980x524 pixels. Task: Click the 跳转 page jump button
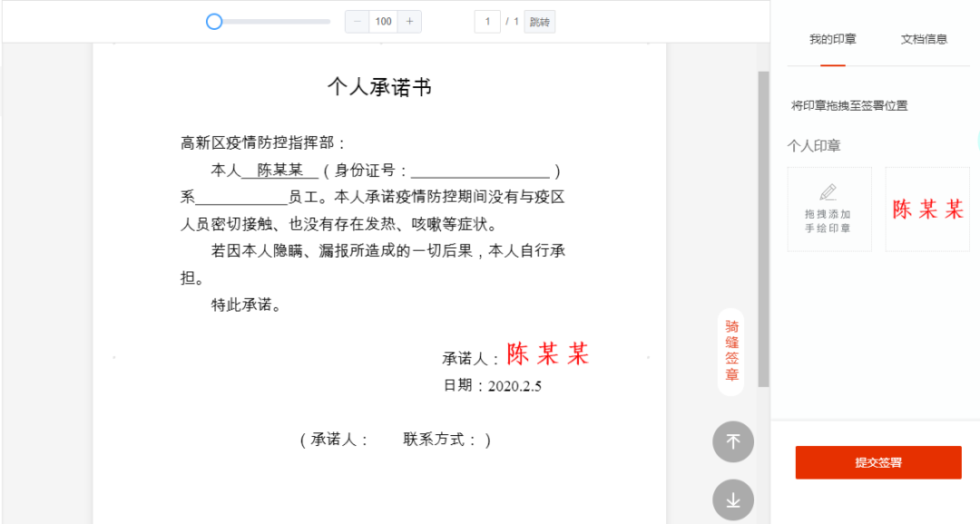[x=539, y=22]
